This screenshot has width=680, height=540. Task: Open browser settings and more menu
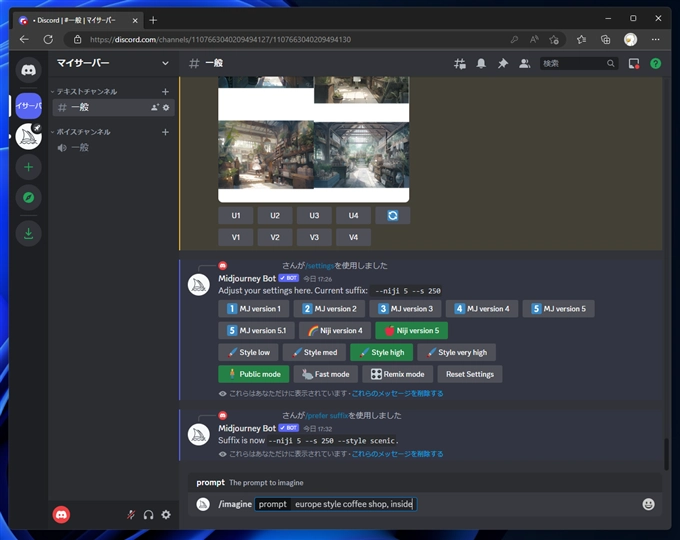(655, 39)
